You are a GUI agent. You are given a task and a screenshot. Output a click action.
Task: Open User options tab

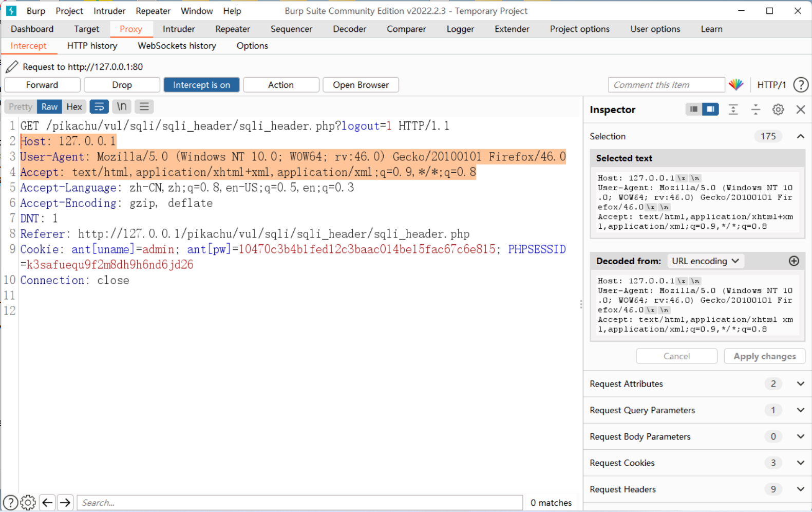tap(655, 29)
